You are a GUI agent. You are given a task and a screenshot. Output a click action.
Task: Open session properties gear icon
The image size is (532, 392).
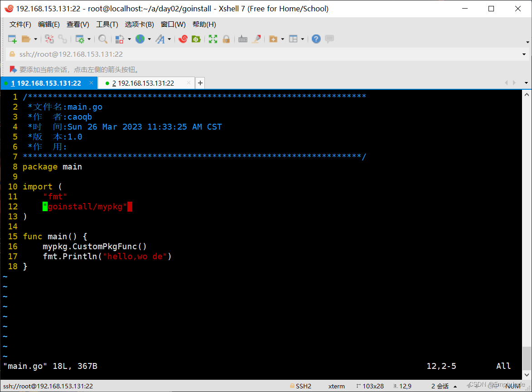click(80, 39)
